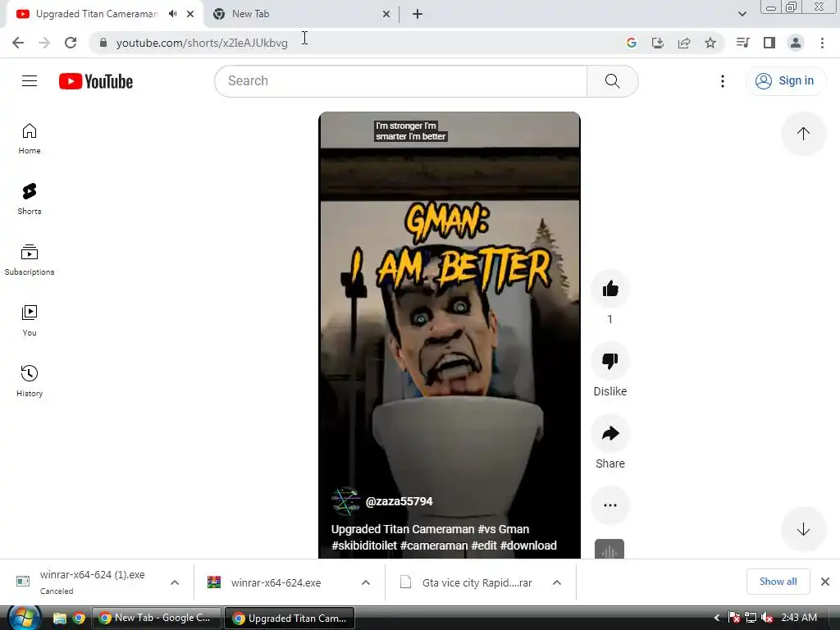
Task: Install app via address bar icon
Action: click(658, 43)
